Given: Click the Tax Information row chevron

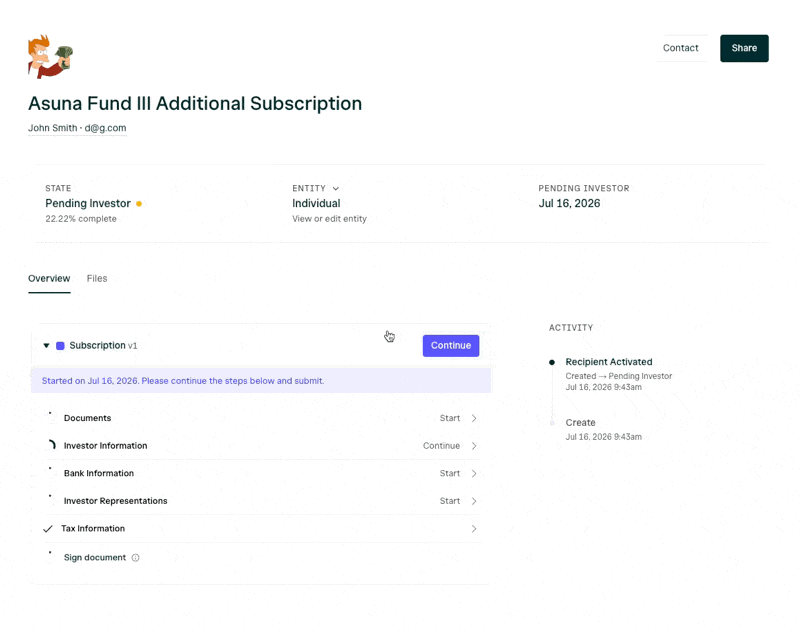Looking at the screenshot, I should tap(474, 529).
